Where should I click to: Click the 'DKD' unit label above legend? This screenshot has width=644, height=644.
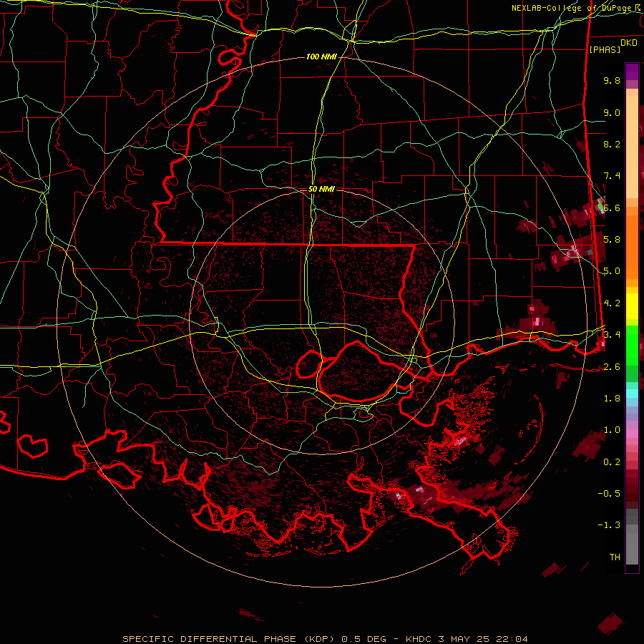click(x=629, y=43)
